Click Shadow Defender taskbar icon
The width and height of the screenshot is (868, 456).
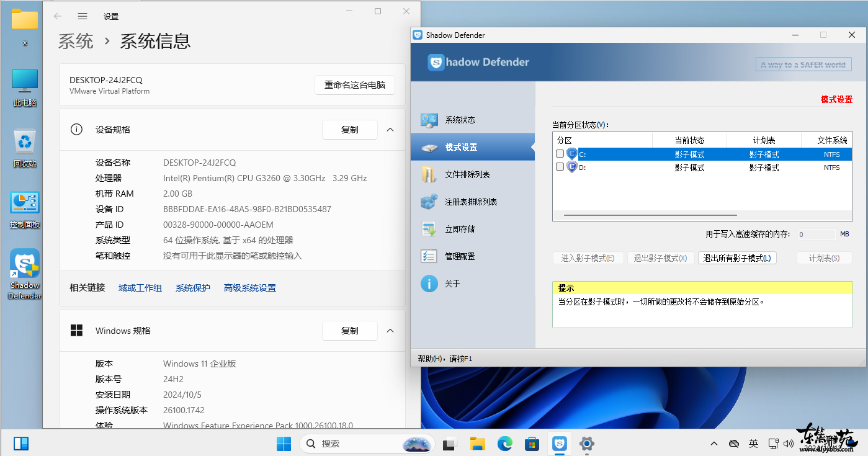(x=560, y=444)
